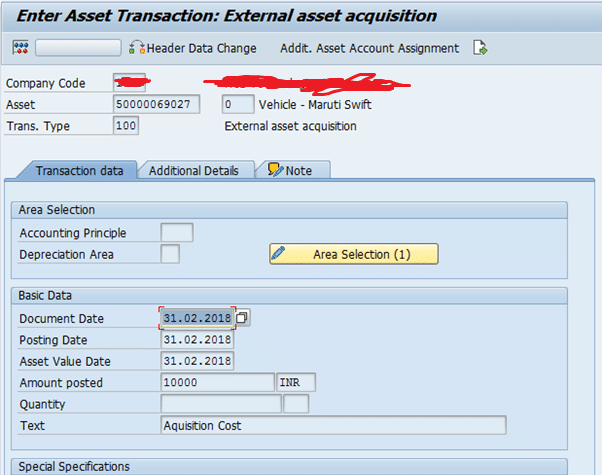The height and width of the screenshot is (475, 602).
Task: Click the document export icon in toolbar
Action: (481, 48)
